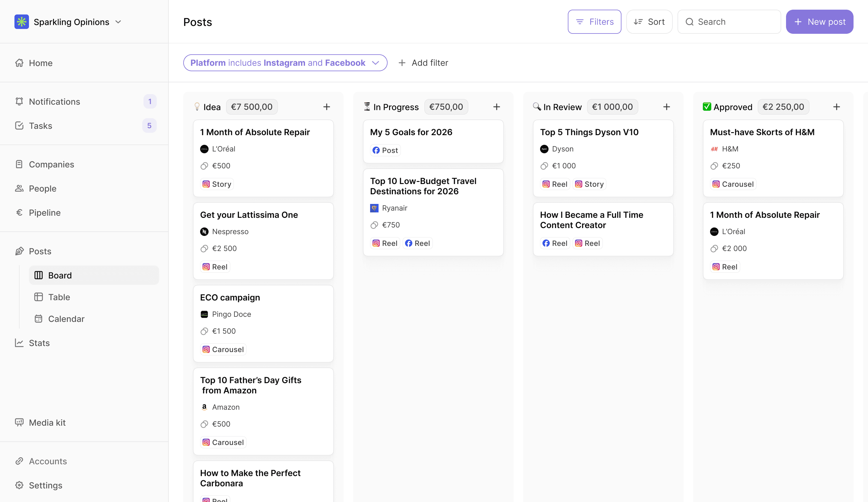Screen dimensions: 868x502
Task: Open the Media kit icon
Action: click(x=20, y=422)
